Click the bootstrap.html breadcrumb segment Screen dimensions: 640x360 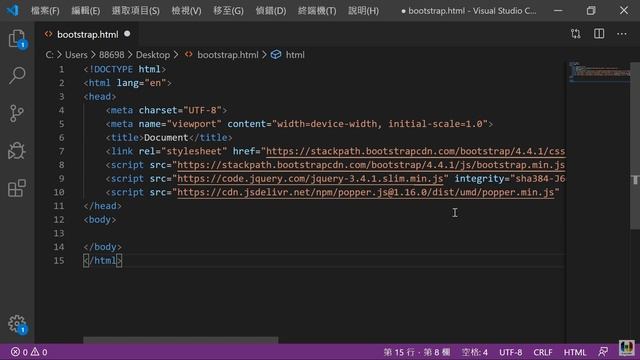tap(228, 55)
